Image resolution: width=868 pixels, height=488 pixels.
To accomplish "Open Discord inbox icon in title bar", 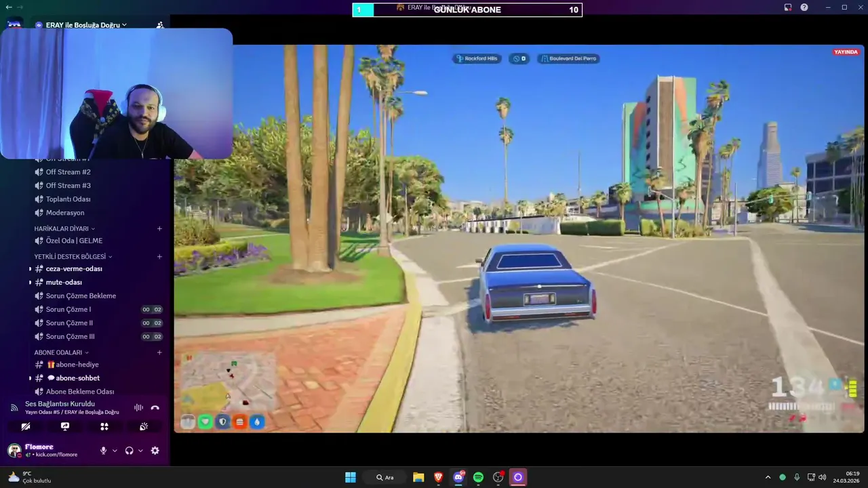I will pos(788,7).
